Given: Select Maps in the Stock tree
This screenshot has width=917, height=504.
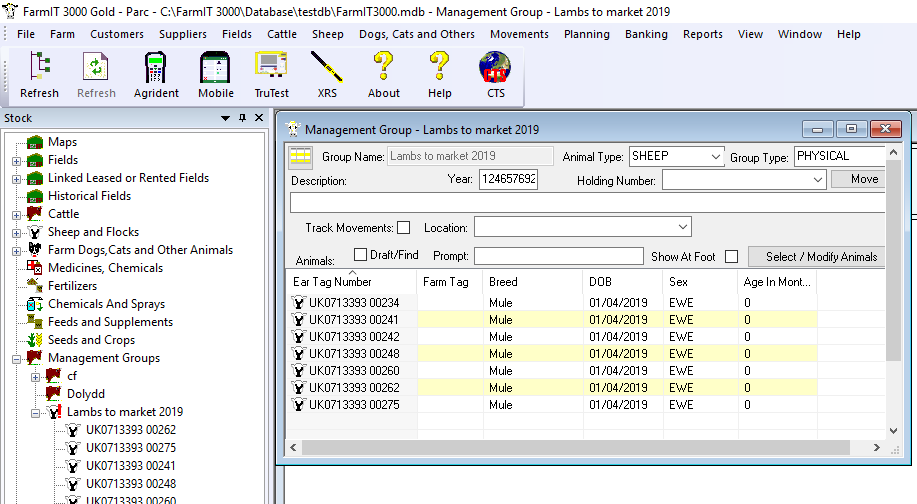Looking at the screenshot, I should pyautogui.click(x=62, y=142).
